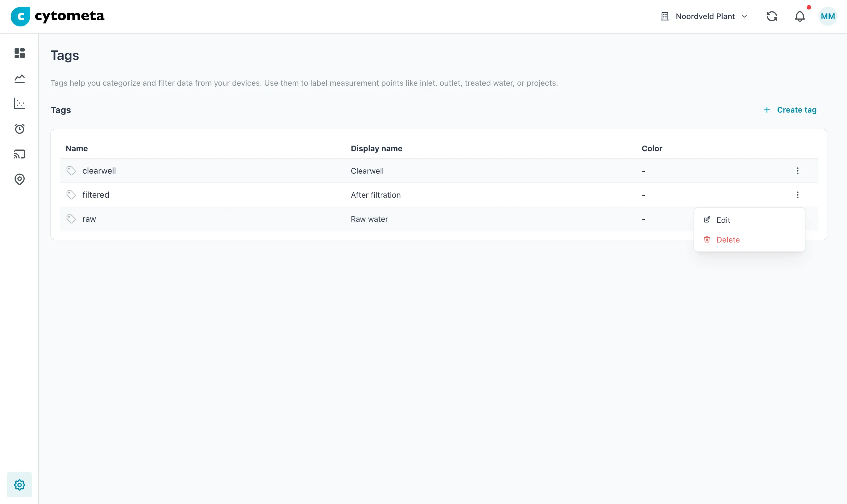Image resolution: width=847 pixels, height=504 pixels.
Task: Select the filtered tag name
Action: coord(96,195)
